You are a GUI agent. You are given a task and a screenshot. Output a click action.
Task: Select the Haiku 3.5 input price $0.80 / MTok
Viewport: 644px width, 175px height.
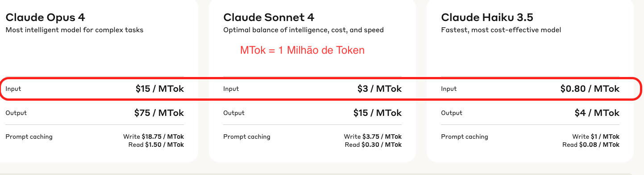click(x=590, y=89)
